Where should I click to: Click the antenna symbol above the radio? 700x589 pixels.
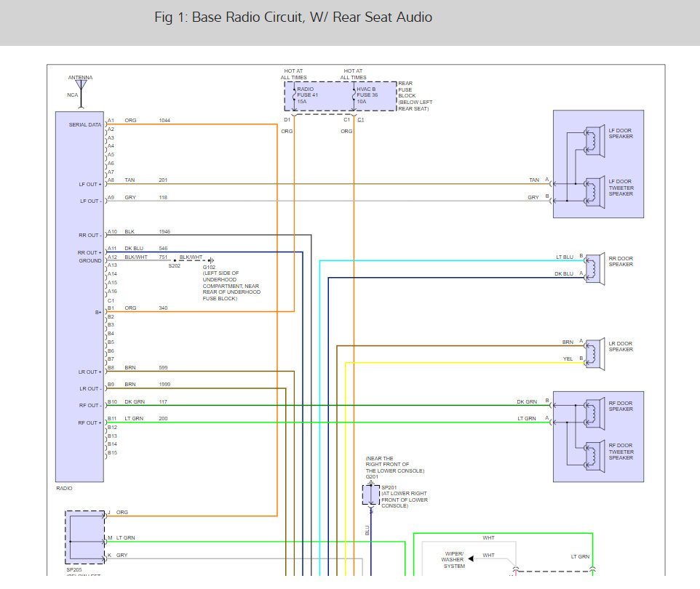point(81,94)
